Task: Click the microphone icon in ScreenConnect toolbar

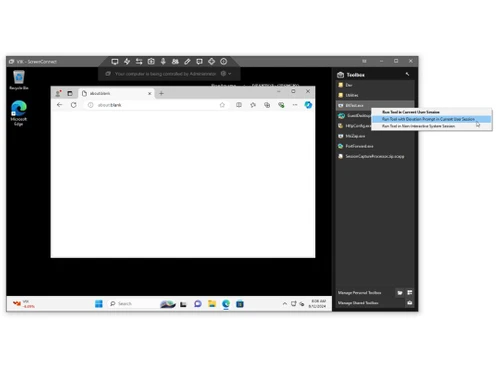Action: tap(163, 61)
